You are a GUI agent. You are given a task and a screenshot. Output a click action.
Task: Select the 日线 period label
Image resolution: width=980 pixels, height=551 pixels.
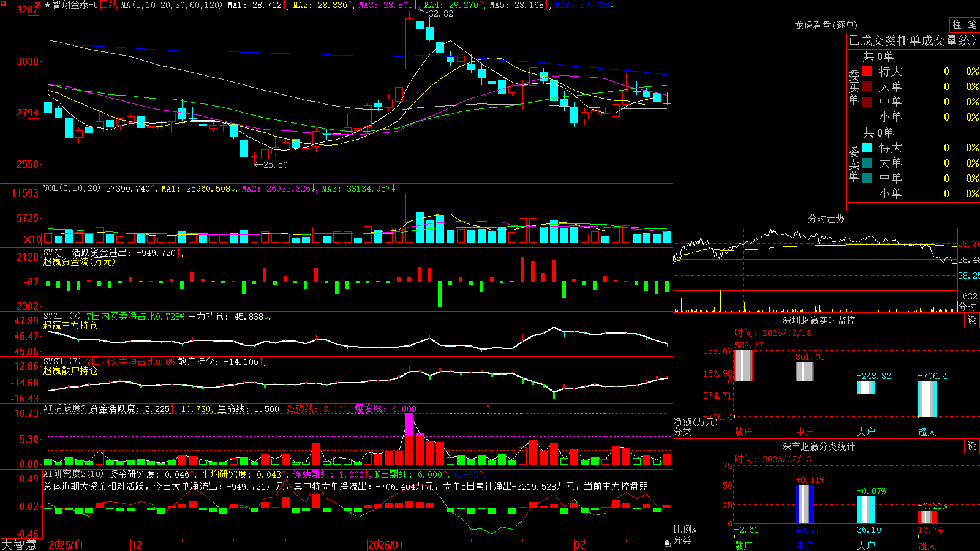point(108,5)
